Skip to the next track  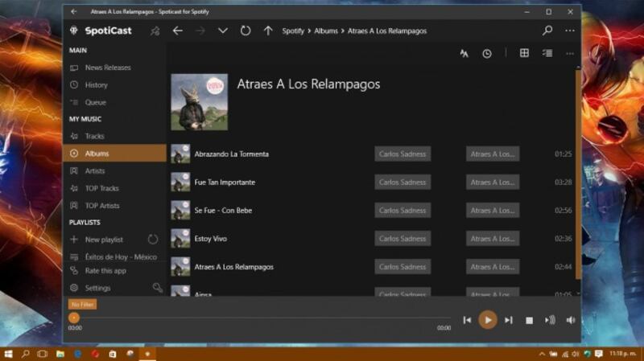[x=509, y=320]
